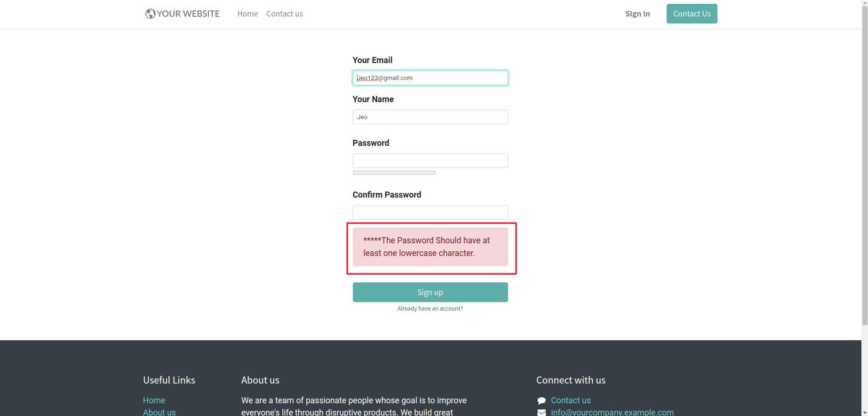Click into the Your Name field
The height and width of the screenshot is (416, 868).
tap(430, 117)
